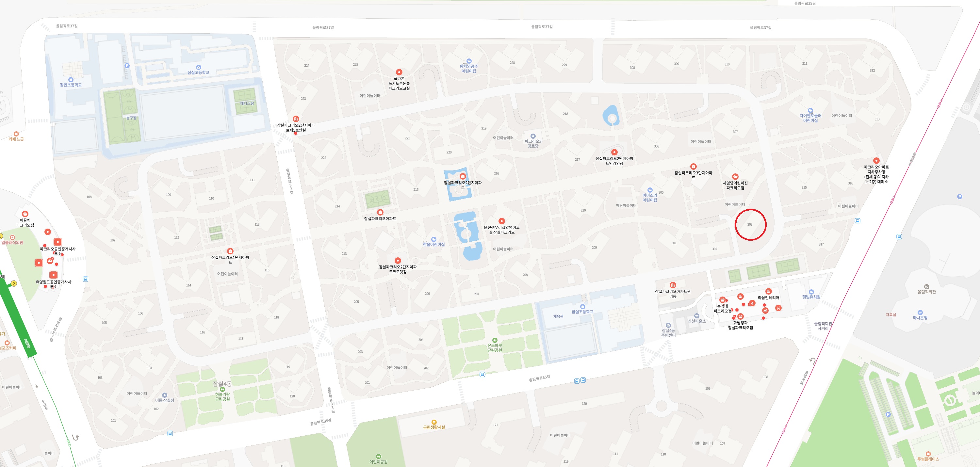Click building 303 inside the red circle

coord(750,224)
